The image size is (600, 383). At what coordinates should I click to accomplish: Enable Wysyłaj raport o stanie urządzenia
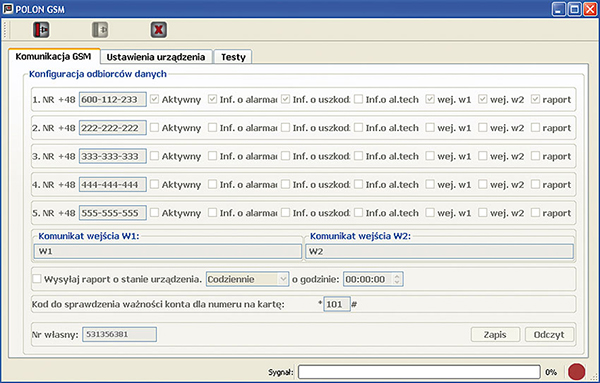point(37,279)
